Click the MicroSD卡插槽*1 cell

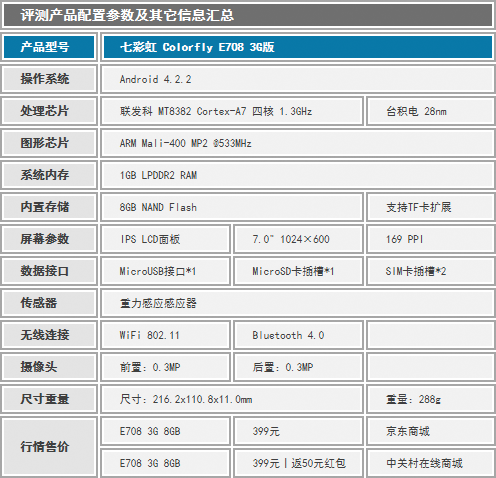(x=298, y=271)
